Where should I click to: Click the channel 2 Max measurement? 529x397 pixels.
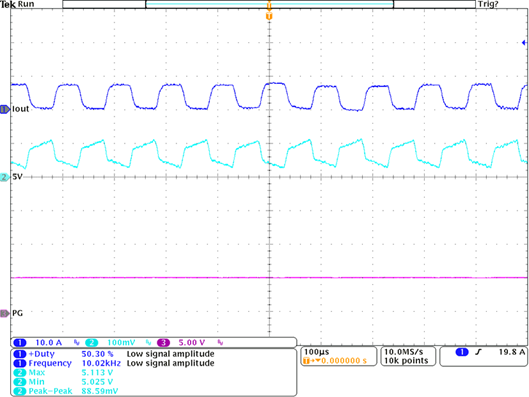coord(63,373)
